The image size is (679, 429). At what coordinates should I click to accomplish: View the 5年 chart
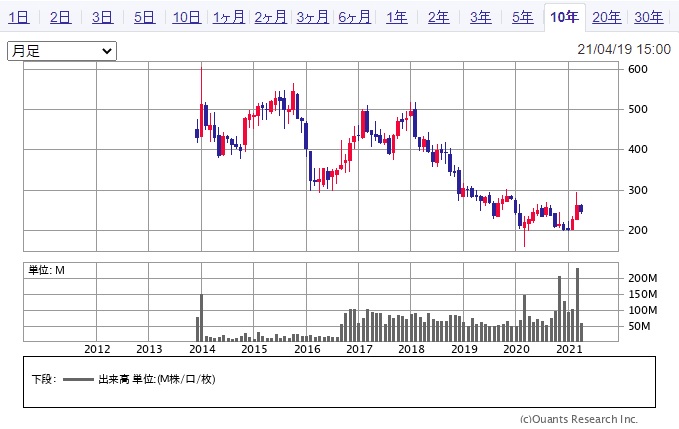point(523,17)
